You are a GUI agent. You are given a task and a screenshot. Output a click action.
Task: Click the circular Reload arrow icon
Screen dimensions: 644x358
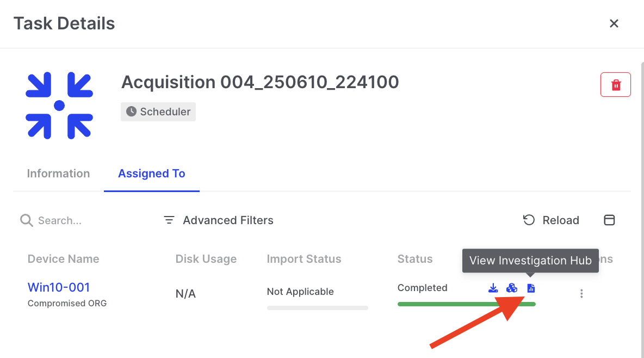[529, 220]
